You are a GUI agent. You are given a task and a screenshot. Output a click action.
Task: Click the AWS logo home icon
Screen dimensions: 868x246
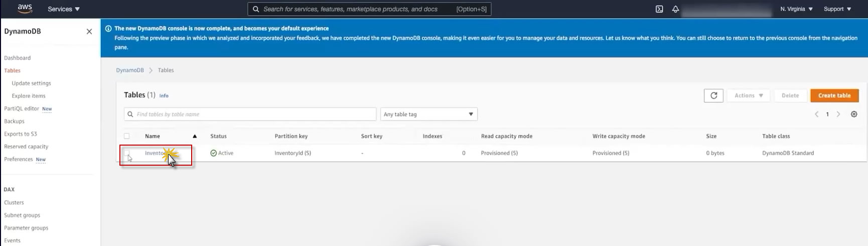pos(25,9)
